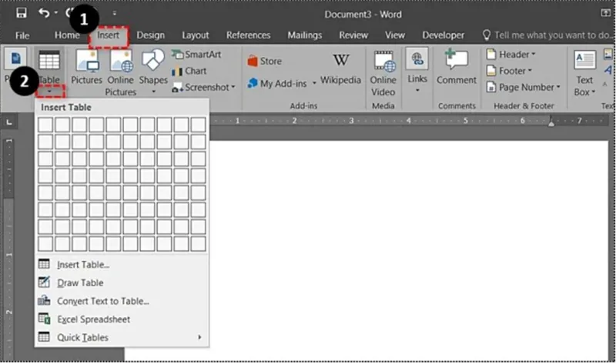Screen dimensions: 616x364
Task: Switch to the Developer ribbon tab
Action: (x=444, y=35)
